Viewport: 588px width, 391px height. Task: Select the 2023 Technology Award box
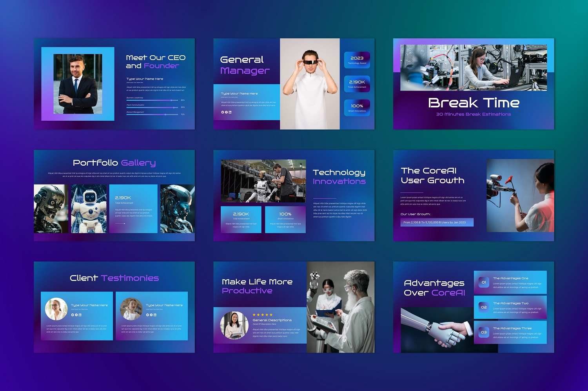357,60
